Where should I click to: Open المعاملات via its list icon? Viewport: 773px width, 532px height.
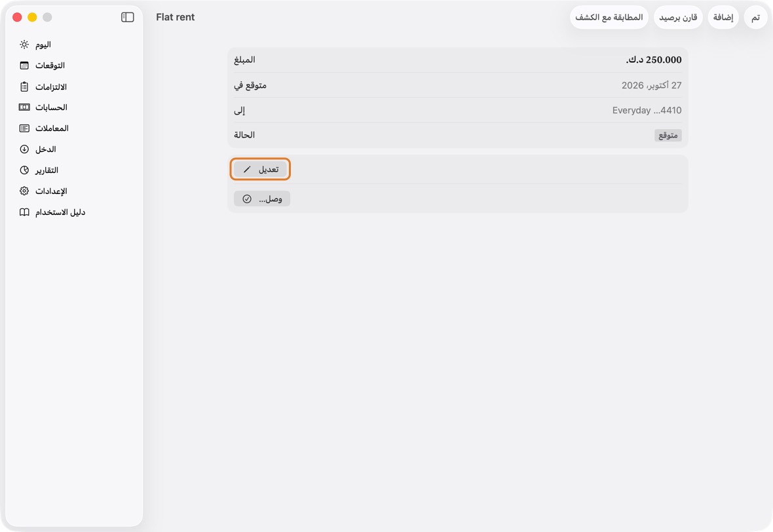[x=24, y=128]
